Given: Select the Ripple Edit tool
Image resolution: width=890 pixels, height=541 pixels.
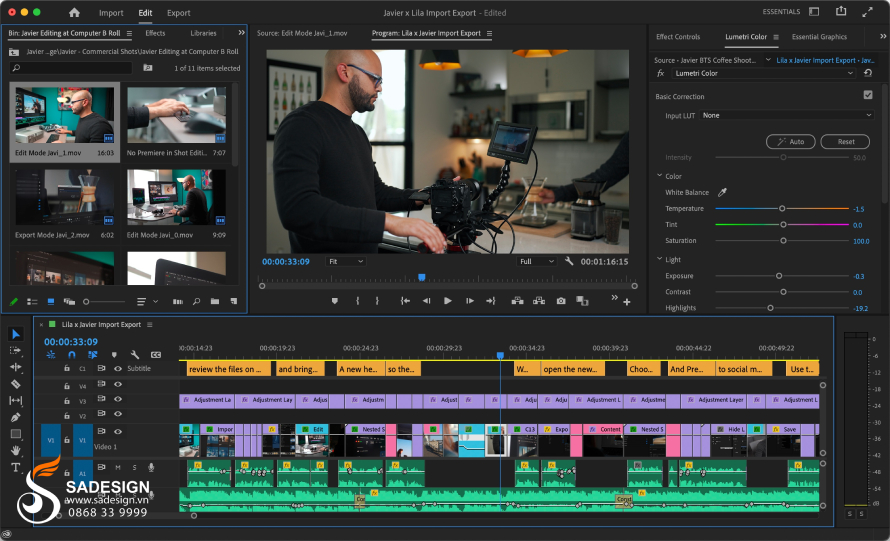Looking at the screenshot, I should [16, 367].
